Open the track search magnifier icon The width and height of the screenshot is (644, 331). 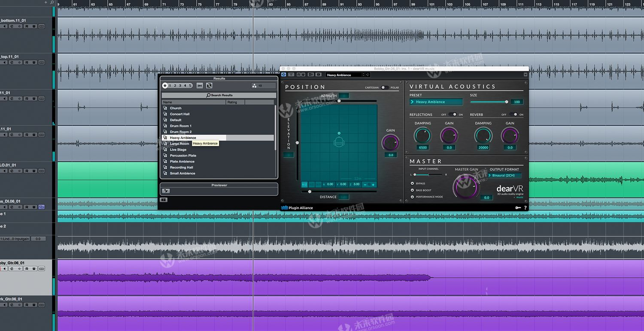pos(52,3)
